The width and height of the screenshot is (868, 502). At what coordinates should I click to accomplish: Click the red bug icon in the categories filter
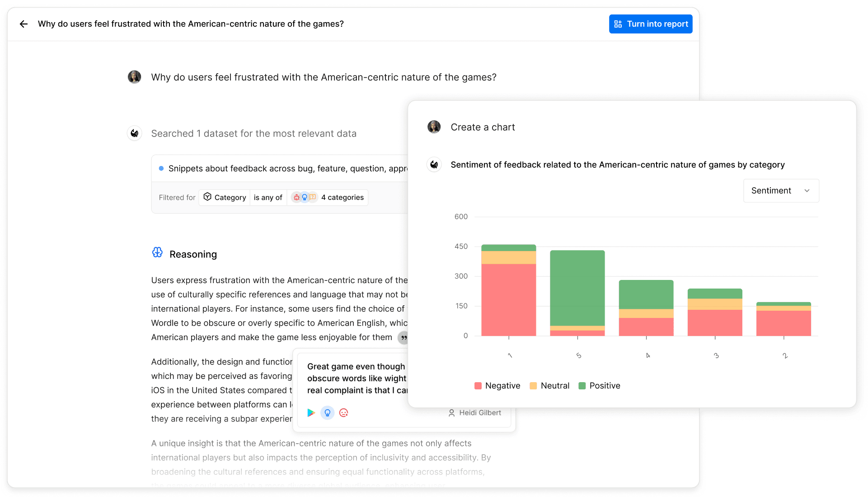[296, 197]
